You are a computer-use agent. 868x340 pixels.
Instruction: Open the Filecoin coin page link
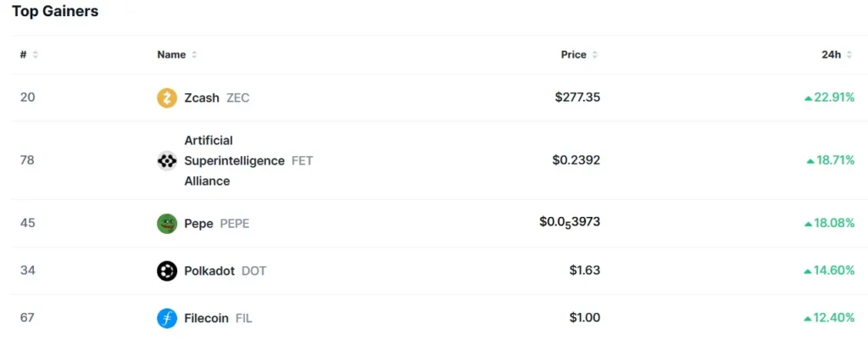click(208, 319)
